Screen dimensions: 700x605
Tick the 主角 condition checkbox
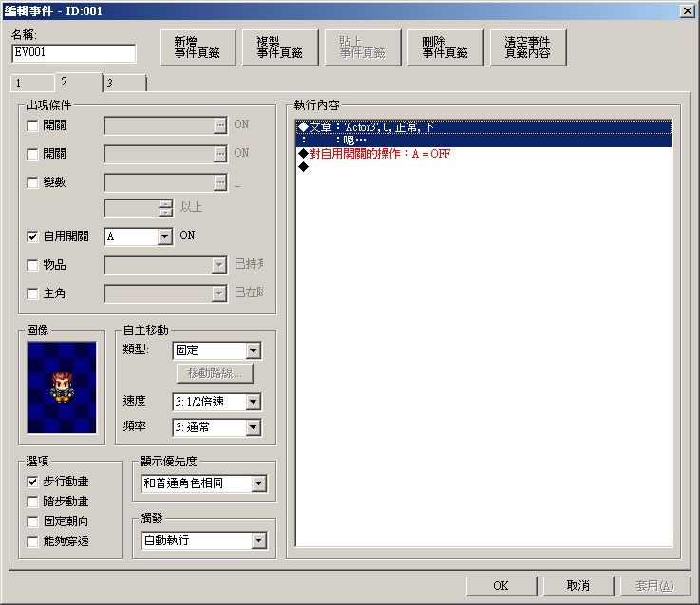[x=32, y=293]
